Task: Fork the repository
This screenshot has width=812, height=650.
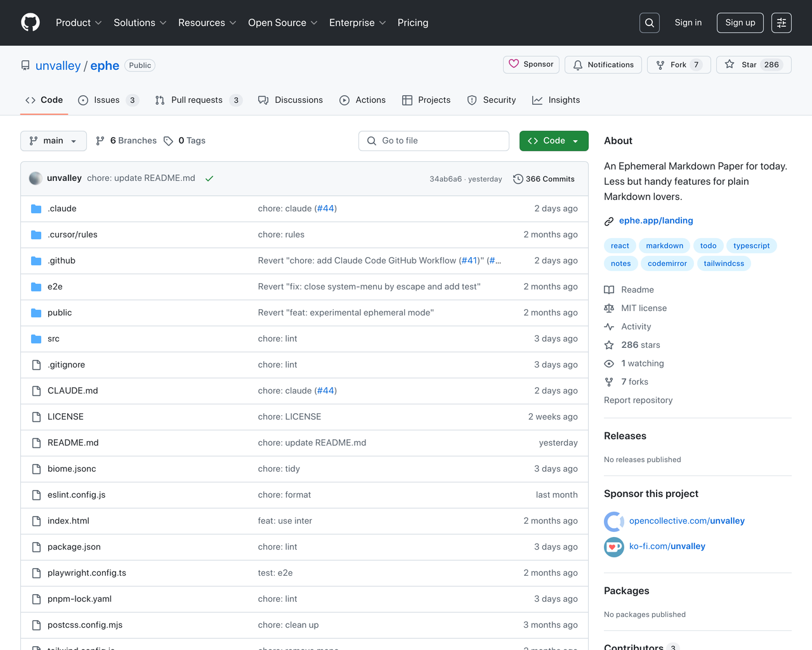Action: pos(679,65)
